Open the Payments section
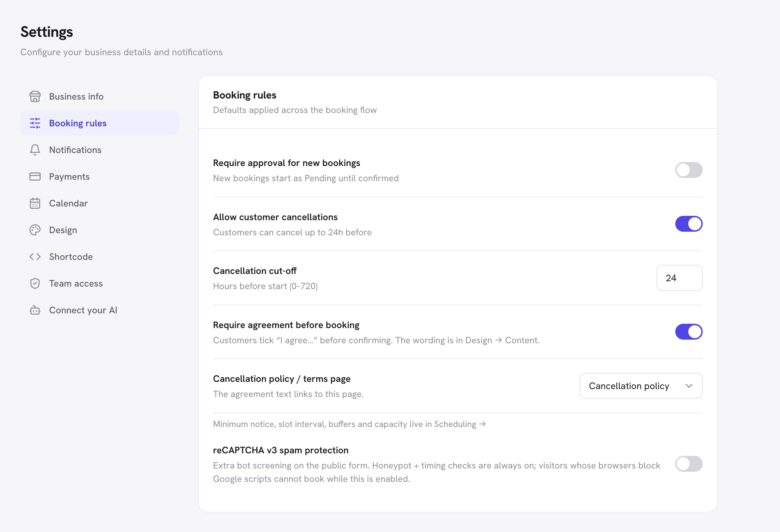Image resolution: width=780 pixels, height=532 pixels. [x=100, y=176]
